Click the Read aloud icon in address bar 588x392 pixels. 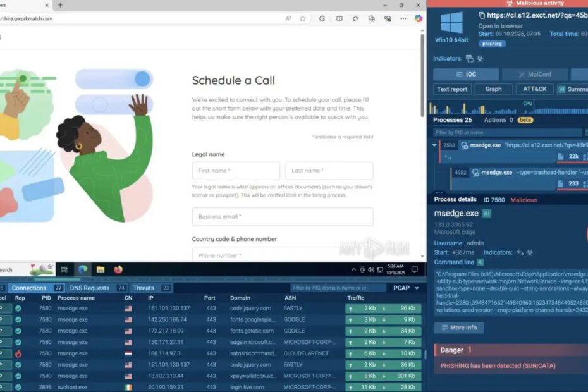click(x=288, y=18)
